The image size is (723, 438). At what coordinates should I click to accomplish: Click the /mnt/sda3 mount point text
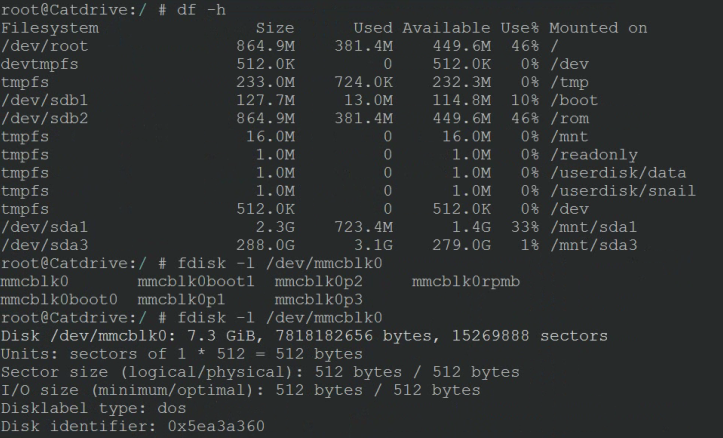(x=593, y=245)
